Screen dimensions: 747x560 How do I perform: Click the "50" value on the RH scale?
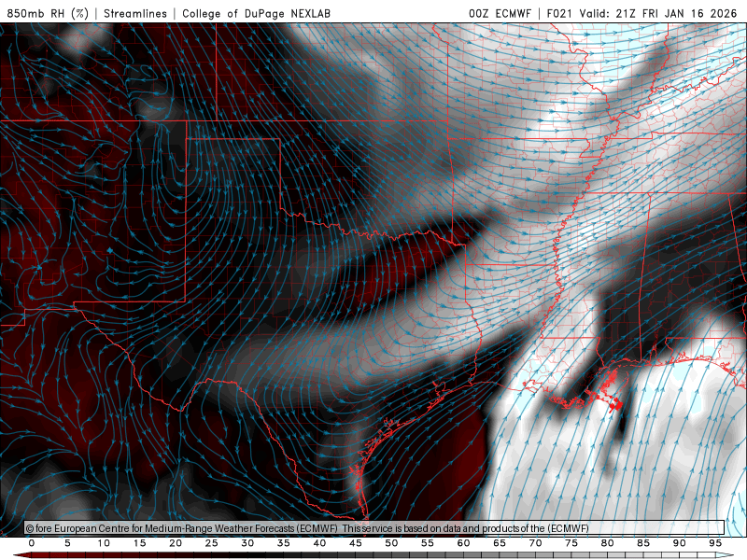coord(391,543)
